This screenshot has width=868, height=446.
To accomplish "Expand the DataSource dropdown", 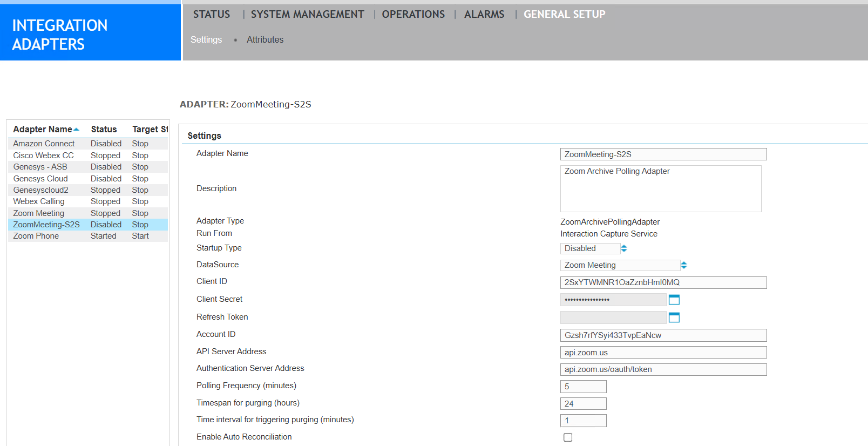I will click(623, 265).
